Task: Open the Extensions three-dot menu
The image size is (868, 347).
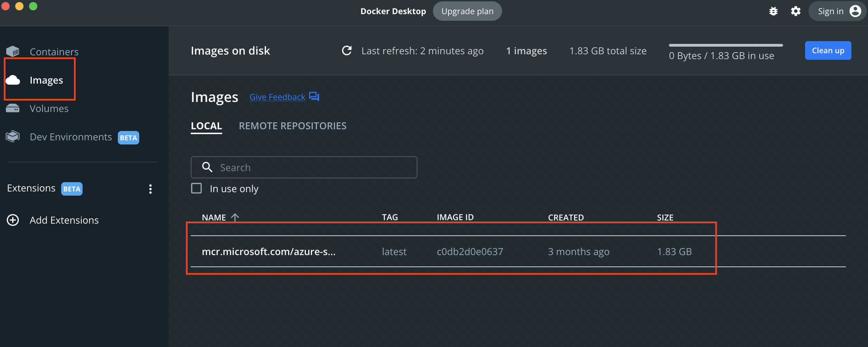Action: (150, 189)
